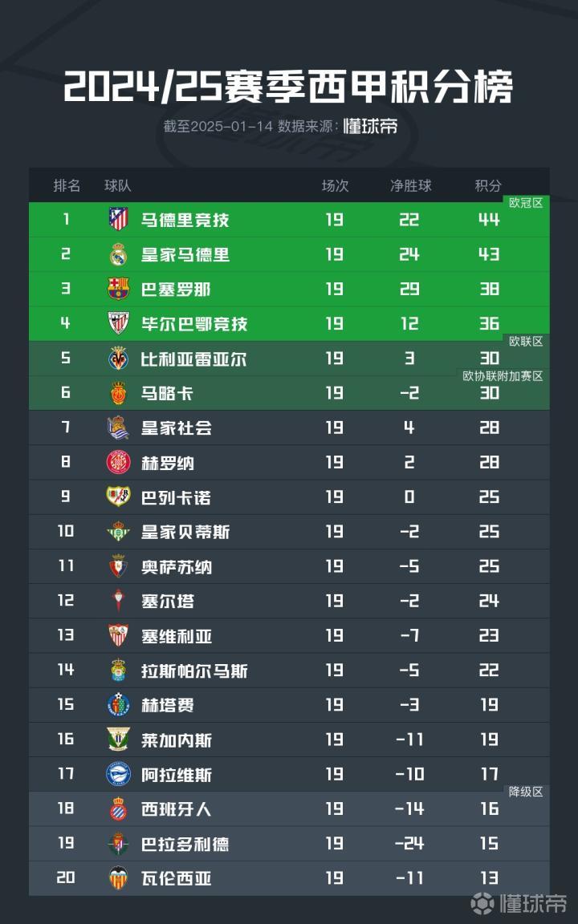Click the Valencia club crest

118,878
